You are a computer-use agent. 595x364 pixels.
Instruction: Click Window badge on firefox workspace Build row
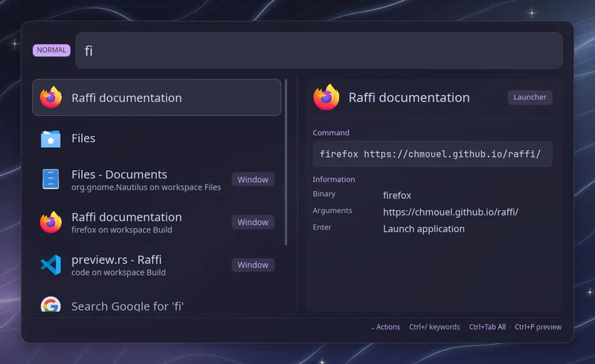click(x=253, y=222)
